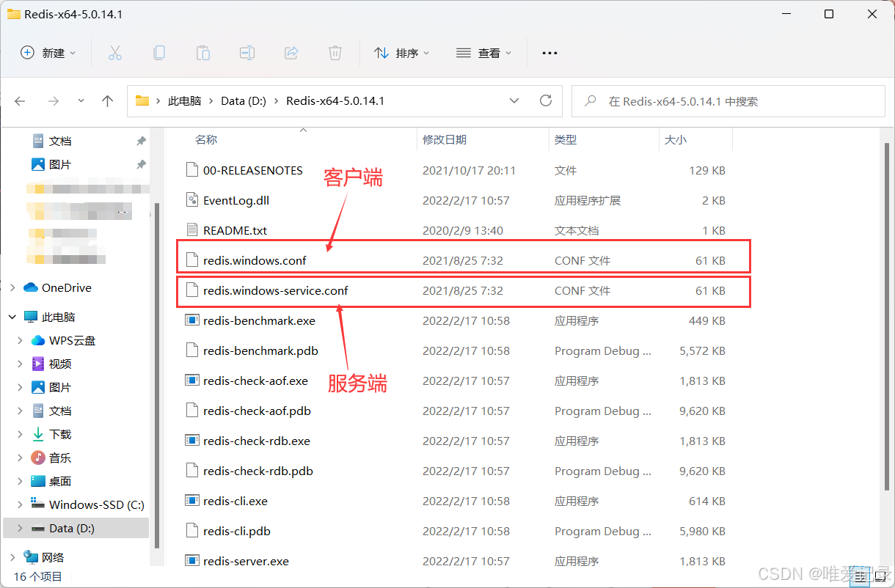
Task: Click the 16 个项目 status bar text
Action: click(37, 577)
